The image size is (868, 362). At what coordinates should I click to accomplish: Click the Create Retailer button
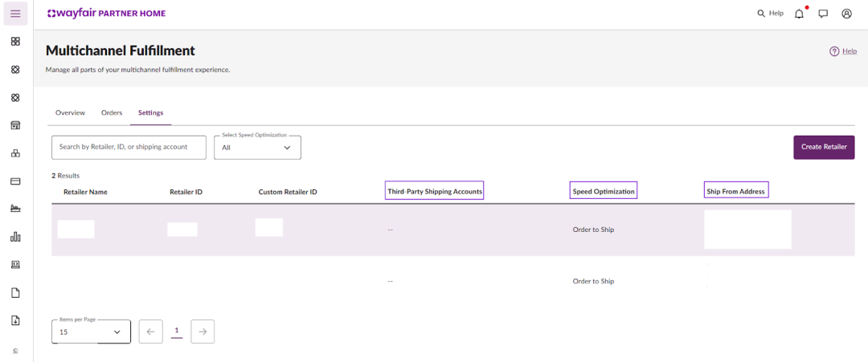click(x=824, y=148)
